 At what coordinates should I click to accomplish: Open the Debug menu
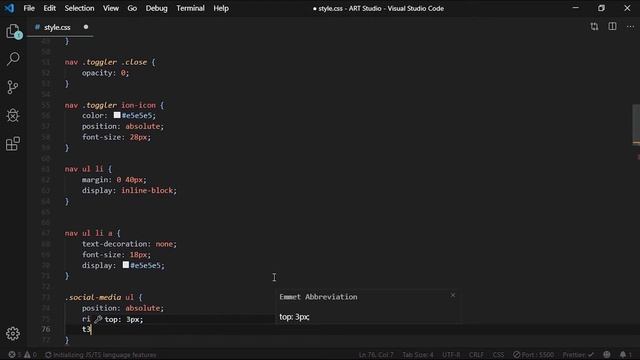coord(156,8)
